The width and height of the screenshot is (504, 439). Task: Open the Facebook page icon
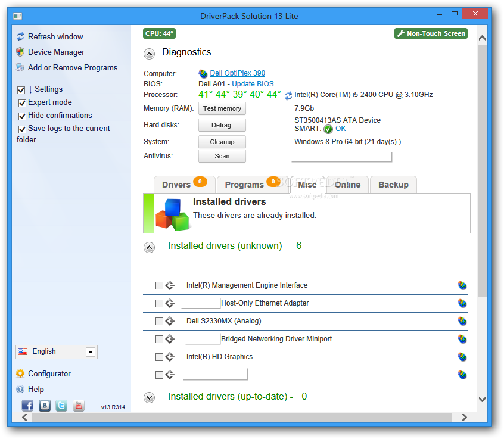27,406
